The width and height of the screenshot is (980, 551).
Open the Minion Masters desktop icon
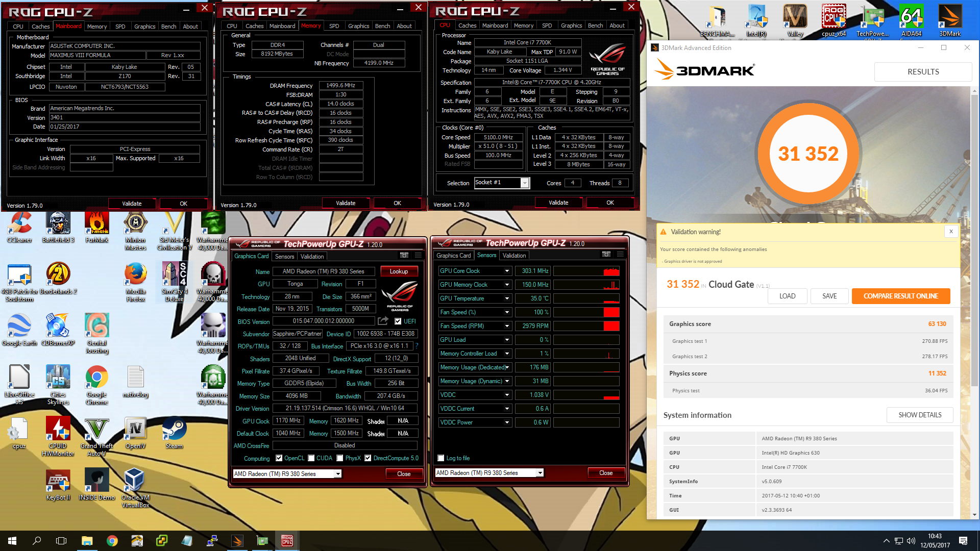[x=135, y=231]
